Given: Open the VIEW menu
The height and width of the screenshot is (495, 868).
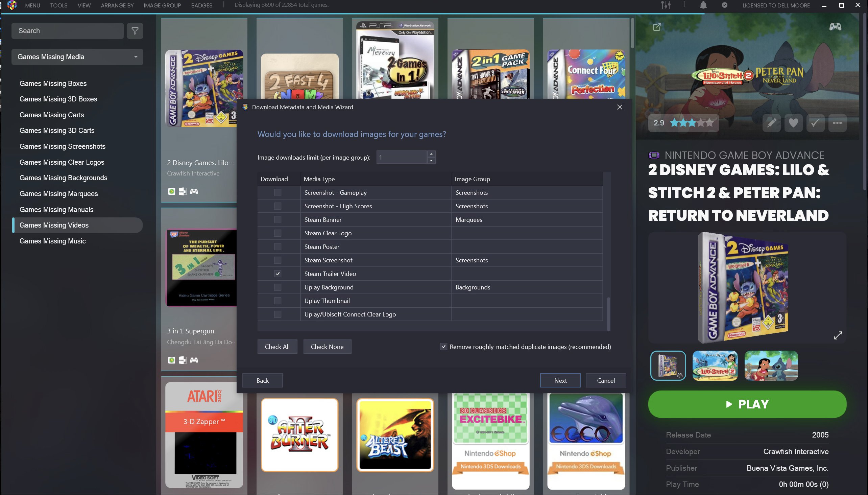Looking at the screenshot, I should click(84, 5).
